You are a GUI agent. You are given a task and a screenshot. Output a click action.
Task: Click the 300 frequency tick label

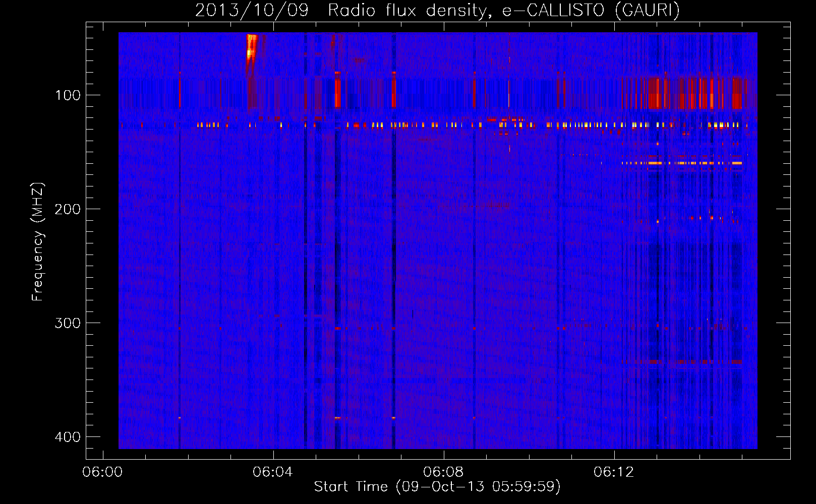click(68, 323)
